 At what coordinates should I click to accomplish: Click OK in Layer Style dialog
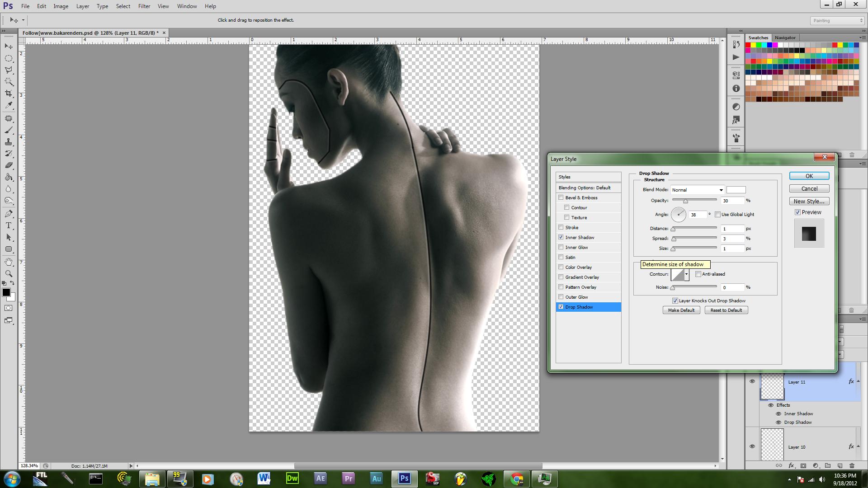809,176
